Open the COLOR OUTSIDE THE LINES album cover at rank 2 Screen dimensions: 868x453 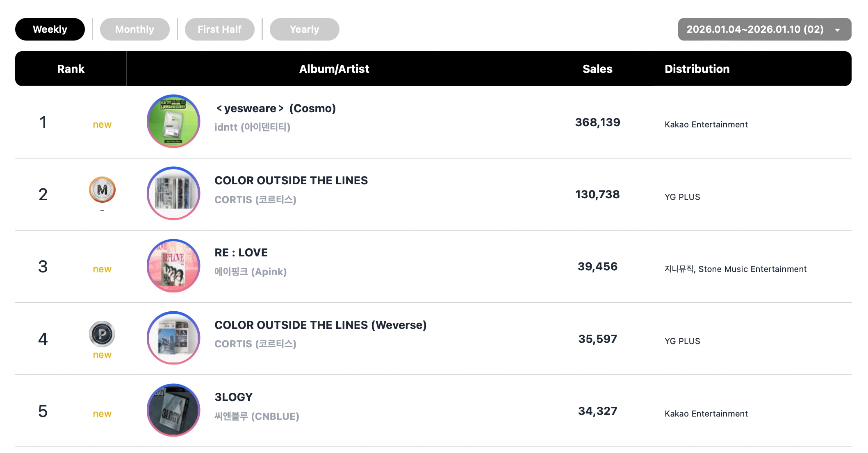pos(173,193)
